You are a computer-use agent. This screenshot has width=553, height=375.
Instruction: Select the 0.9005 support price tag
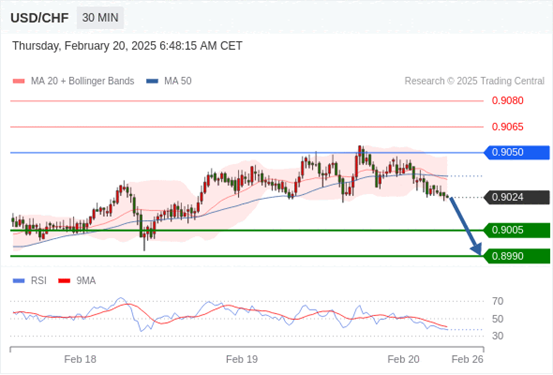517,230
